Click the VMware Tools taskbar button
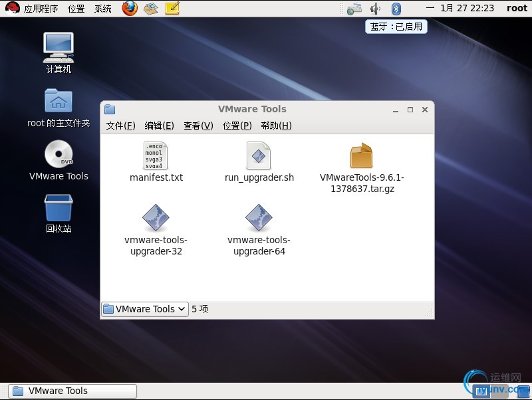Image resolution: width=532 pixels, height=400 pixels. pyautogui.click(x=72, y=391)
